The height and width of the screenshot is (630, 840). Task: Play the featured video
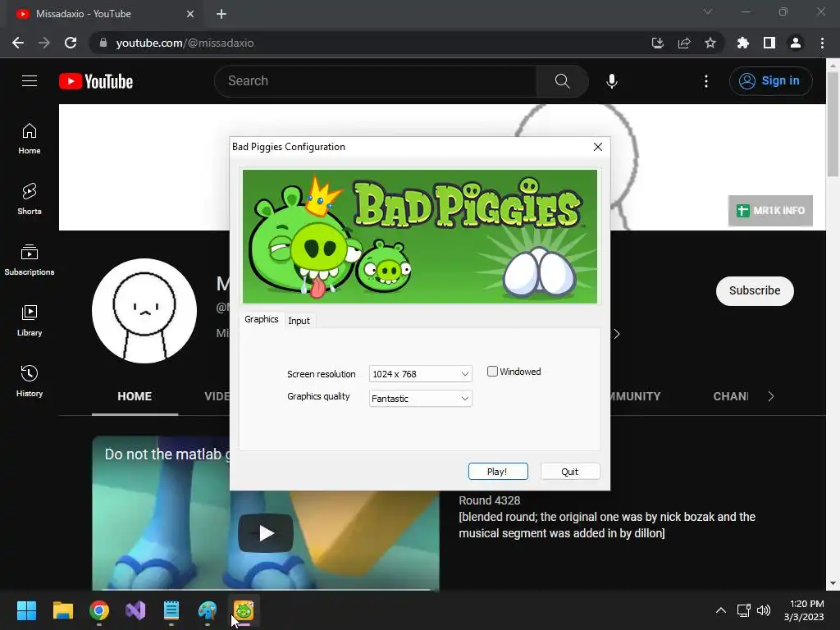pyautogui.click(x=266, y=533)
